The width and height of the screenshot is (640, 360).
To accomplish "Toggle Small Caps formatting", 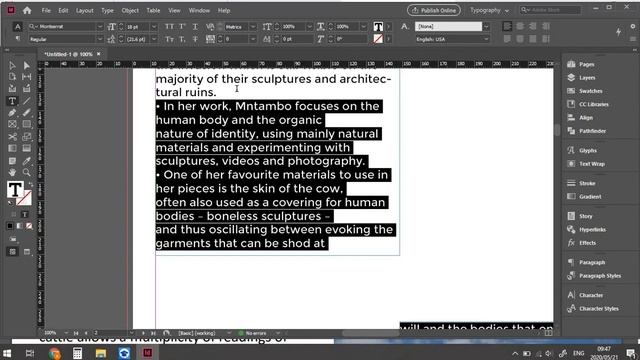I will 169,39.
